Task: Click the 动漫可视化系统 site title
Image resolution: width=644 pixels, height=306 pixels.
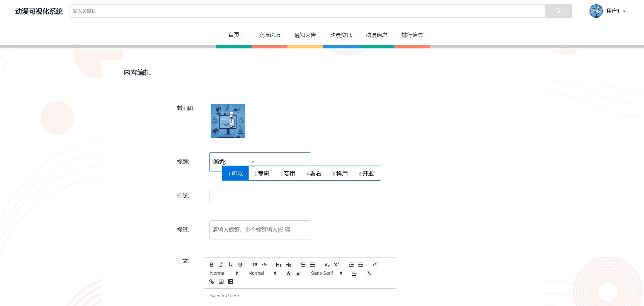Action: coord(39,11)
